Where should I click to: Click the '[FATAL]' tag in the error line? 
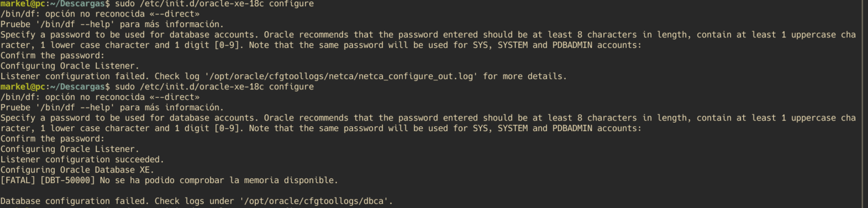(x=18, y=180)
